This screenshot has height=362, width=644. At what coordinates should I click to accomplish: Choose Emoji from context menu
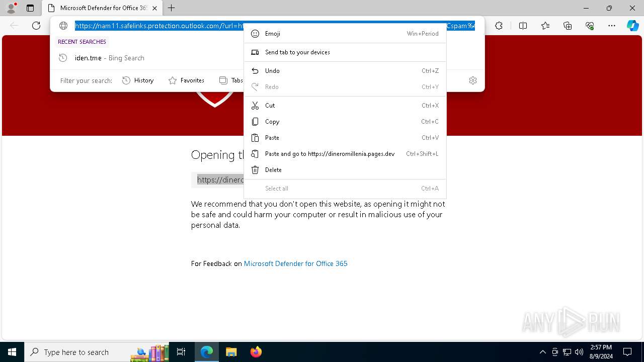tap(345, 34)
